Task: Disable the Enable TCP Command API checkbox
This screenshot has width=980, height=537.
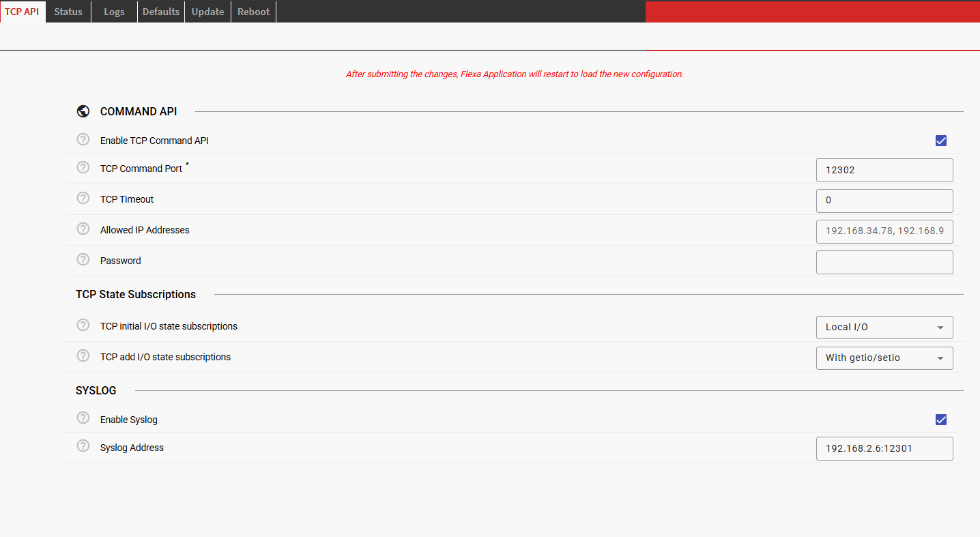Action: coord(941,141)
